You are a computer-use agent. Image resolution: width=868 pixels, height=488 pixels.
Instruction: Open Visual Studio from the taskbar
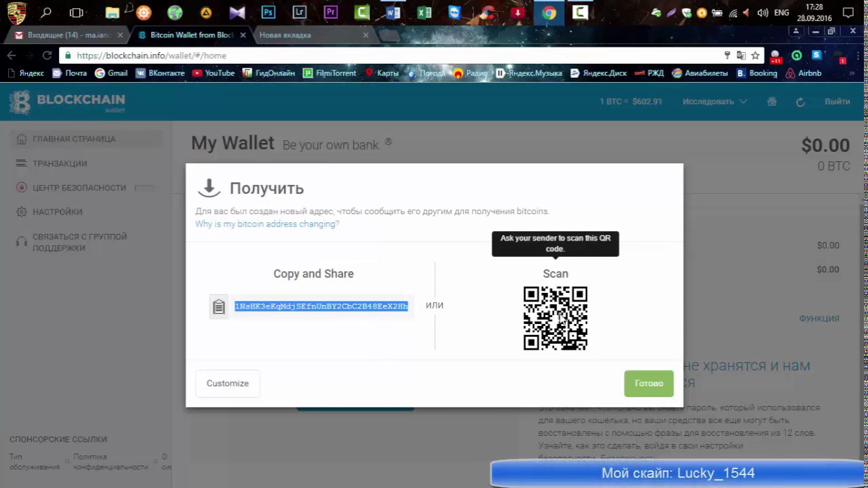coord(237,12)
